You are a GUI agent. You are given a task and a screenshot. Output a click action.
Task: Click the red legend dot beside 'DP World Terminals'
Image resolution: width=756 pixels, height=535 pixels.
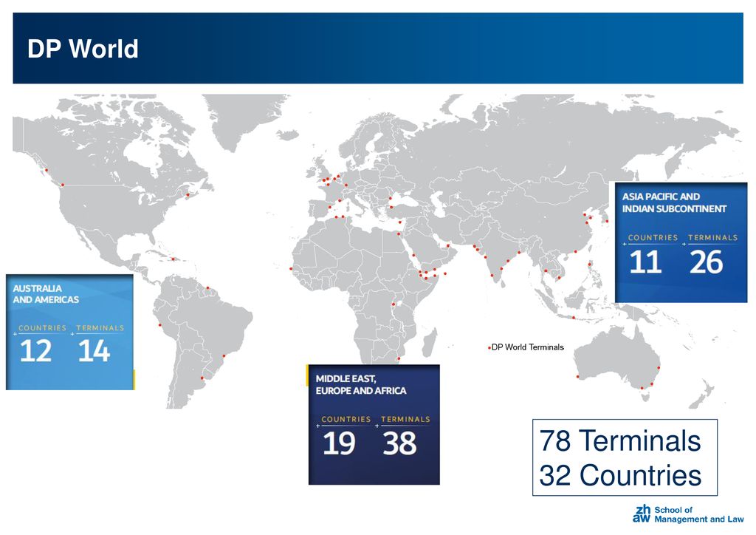[489, 347]
